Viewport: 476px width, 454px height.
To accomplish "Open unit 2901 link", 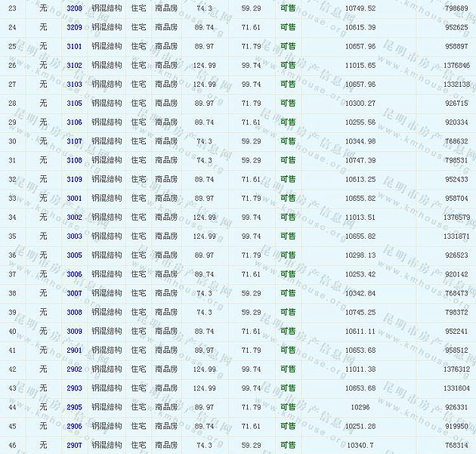I will pos(74,350).
